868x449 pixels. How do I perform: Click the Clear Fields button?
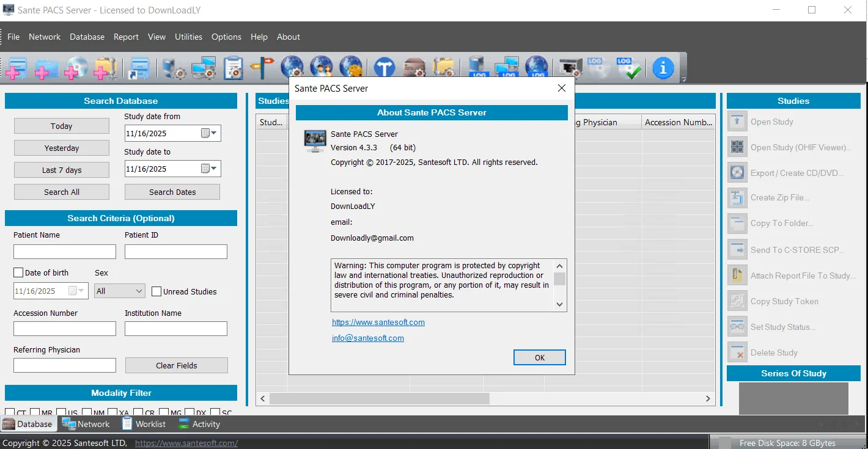(x=177, y=365)
